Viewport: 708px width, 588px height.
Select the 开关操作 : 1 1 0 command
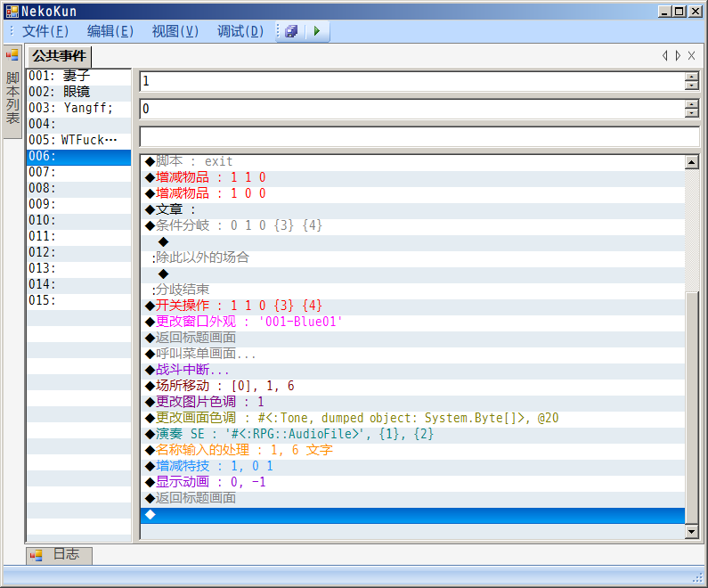tap(412, 306)
